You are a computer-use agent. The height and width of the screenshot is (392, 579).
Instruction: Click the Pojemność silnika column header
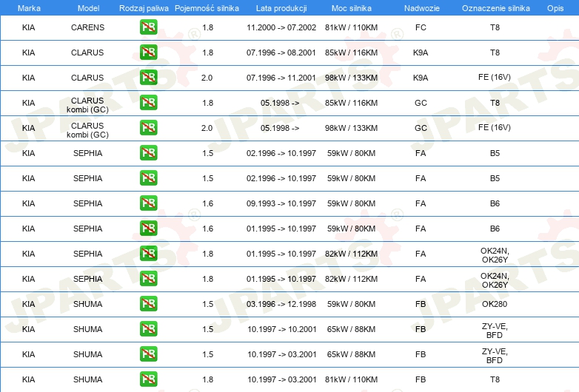point(207,8)
